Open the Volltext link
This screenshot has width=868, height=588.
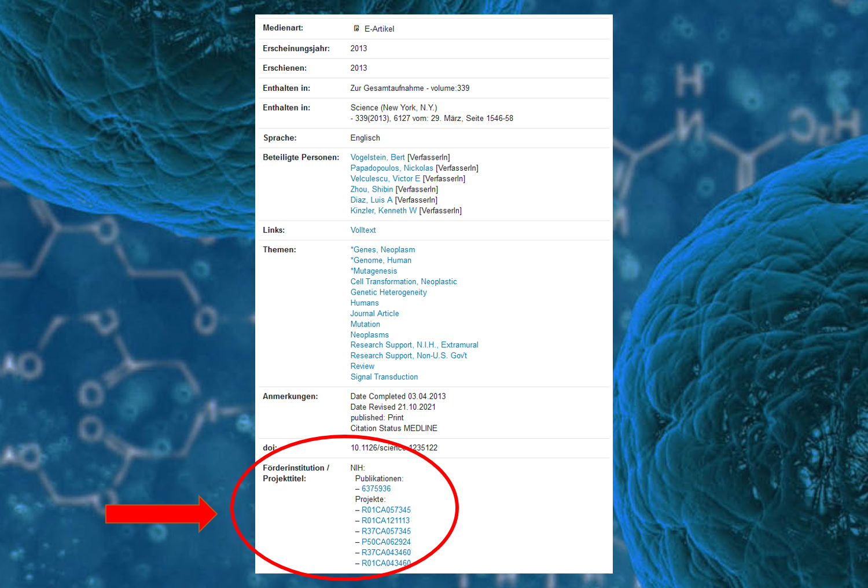point(363,230)
